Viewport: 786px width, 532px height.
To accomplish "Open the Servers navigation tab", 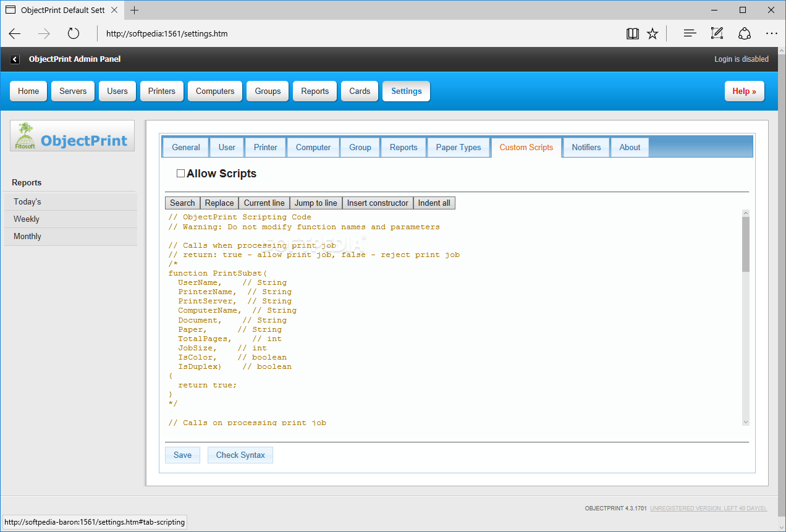I will coord(73,91).
